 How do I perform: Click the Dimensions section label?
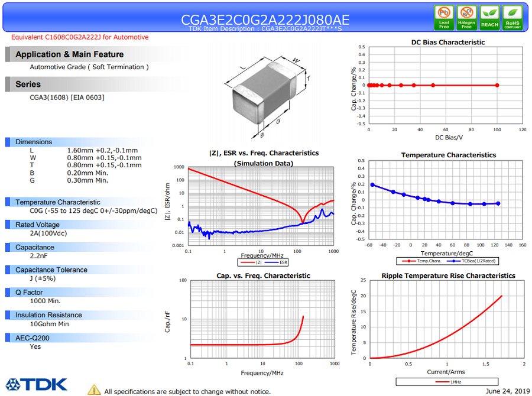[x=34, y=142]
